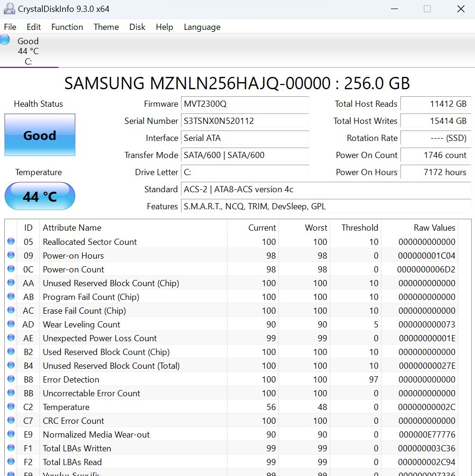Select the C: drive tab
475x476 pixels.
click(x=28, y=51)
